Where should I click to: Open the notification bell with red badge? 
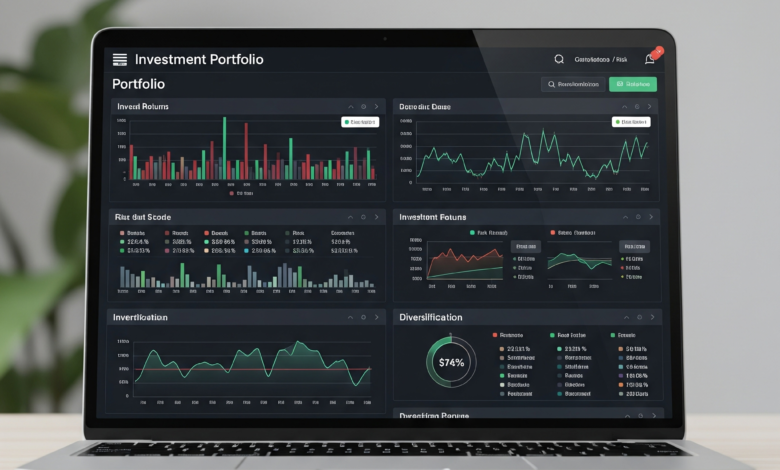tap(649, 59)
